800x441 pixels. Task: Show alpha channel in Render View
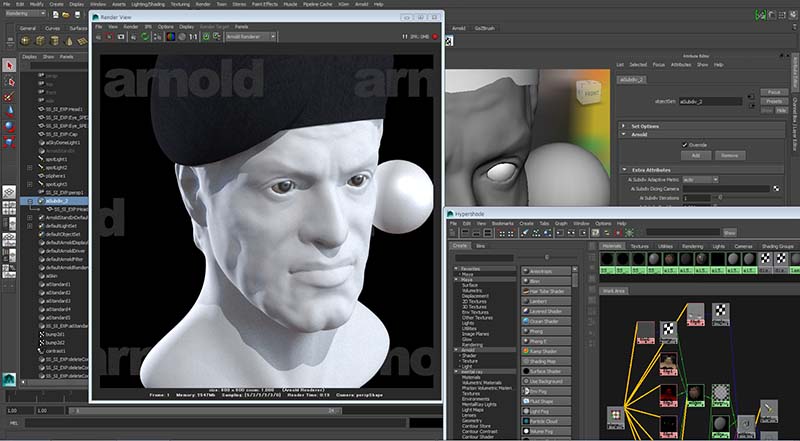point(182,37)
